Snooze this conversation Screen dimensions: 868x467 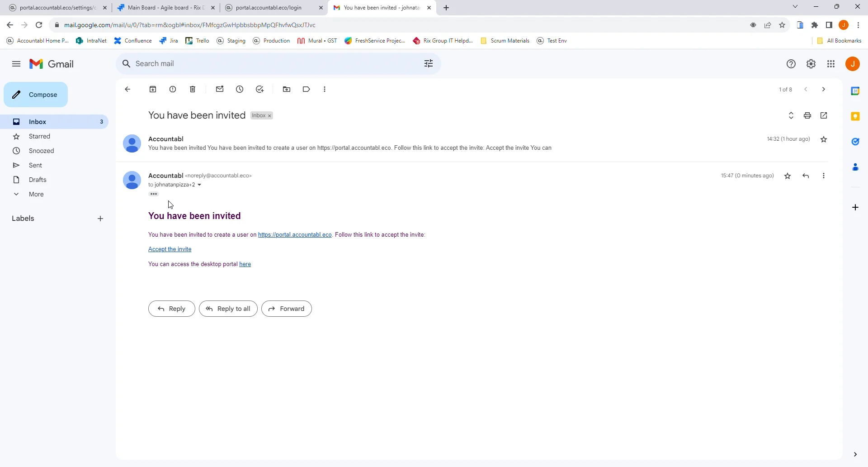point(240,90)
